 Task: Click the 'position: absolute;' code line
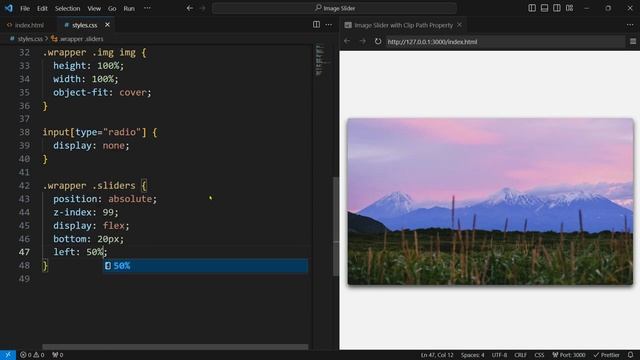[x=105, y=199]
